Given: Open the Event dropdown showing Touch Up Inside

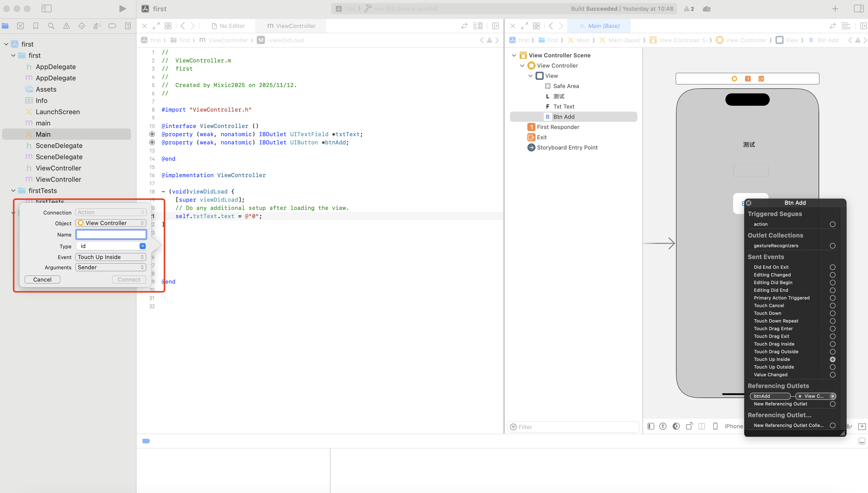Looking at the screenshot, I should 111,257.
